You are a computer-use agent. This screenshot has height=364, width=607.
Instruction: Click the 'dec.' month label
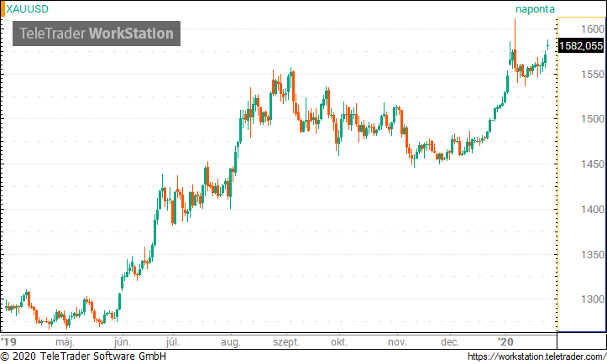click(450, 342)
